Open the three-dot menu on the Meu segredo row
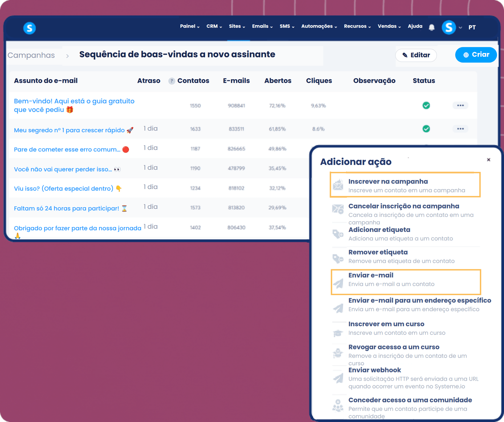 460,129
